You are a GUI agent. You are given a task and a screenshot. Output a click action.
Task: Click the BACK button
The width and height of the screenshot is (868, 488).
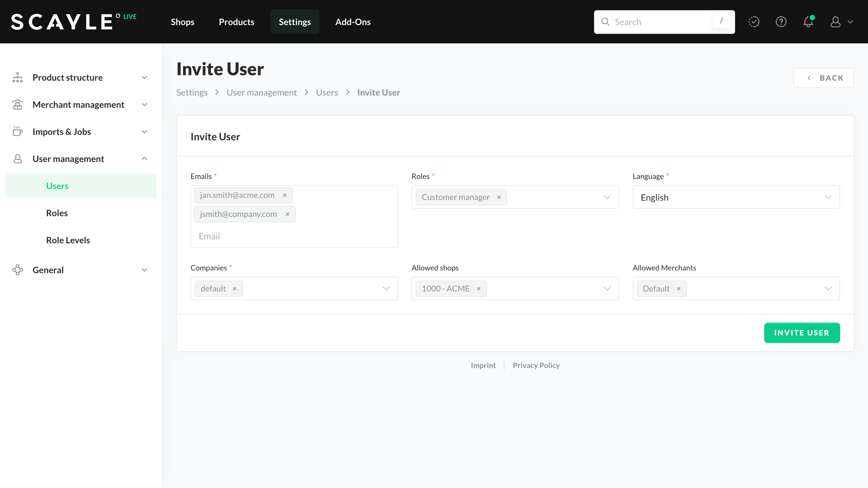click(x=824, y=78)
